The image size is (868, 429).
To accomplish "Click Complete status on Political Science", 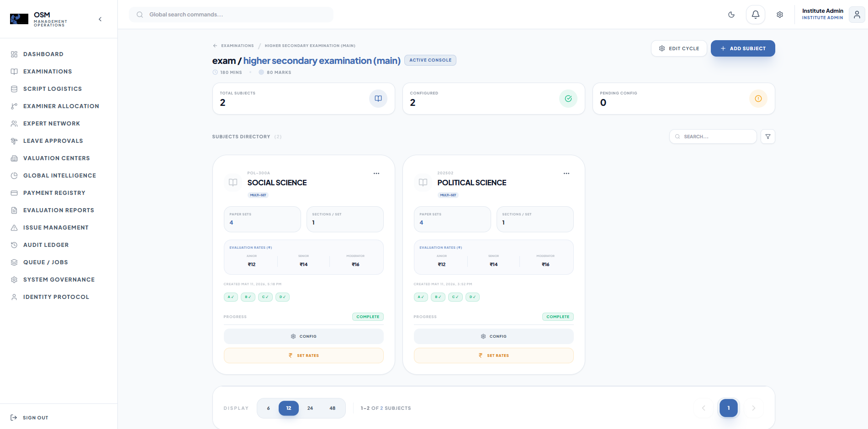I will coord(558,317).
